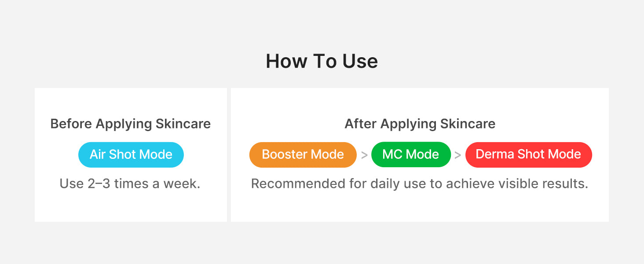644x264 pixels.
Task: Click the 'Use 2–3 times a week' text
Action: click(x=130, y=183)
